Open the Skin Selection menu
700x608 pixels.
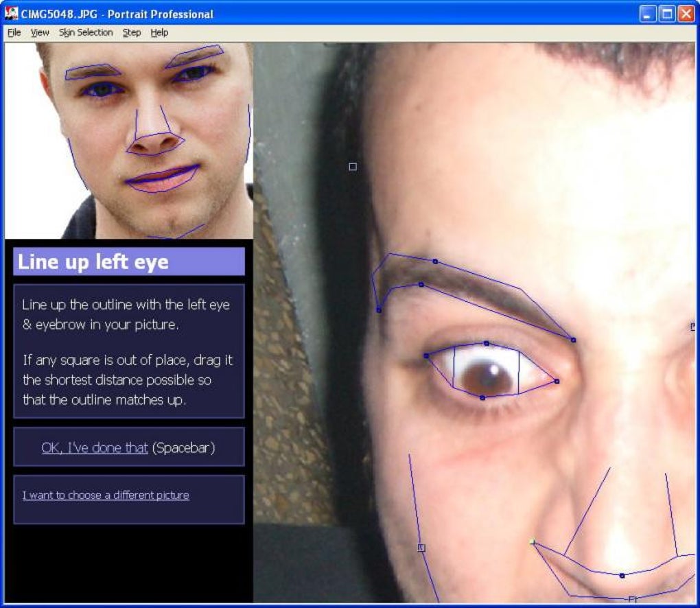86,32
